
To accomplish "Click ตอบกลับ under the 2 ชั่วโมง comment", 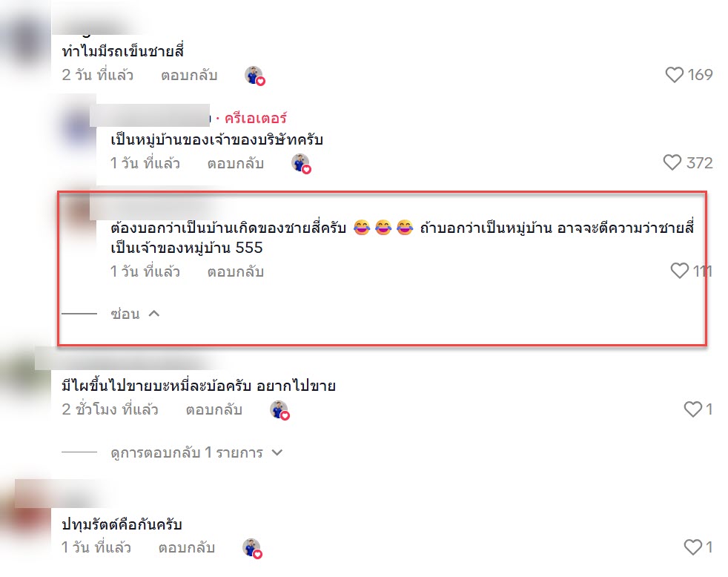I will (214, 409).
